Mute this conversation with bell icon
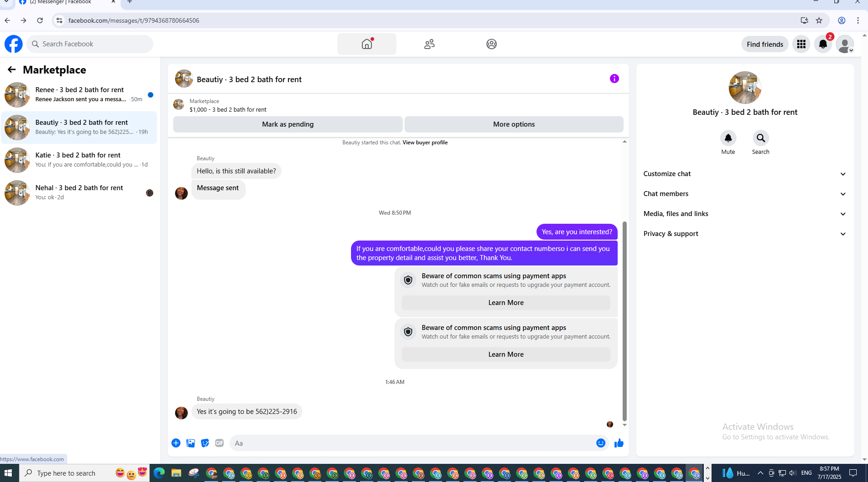Viewport: 868px width, 482px height. click(728, 138)
